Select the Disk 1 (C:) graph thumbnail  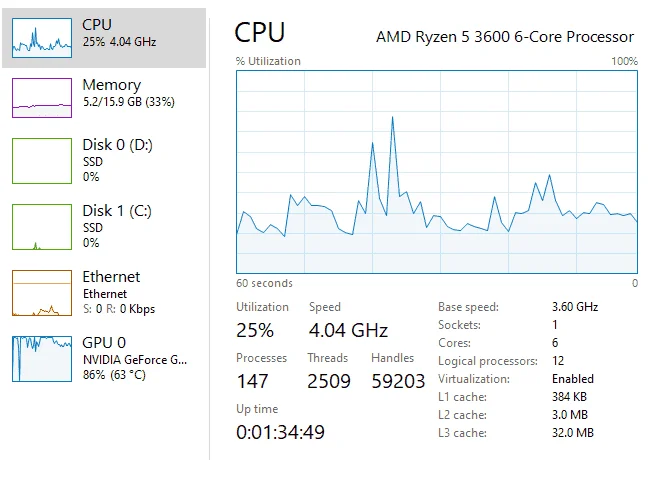click(x=42, y=227)
